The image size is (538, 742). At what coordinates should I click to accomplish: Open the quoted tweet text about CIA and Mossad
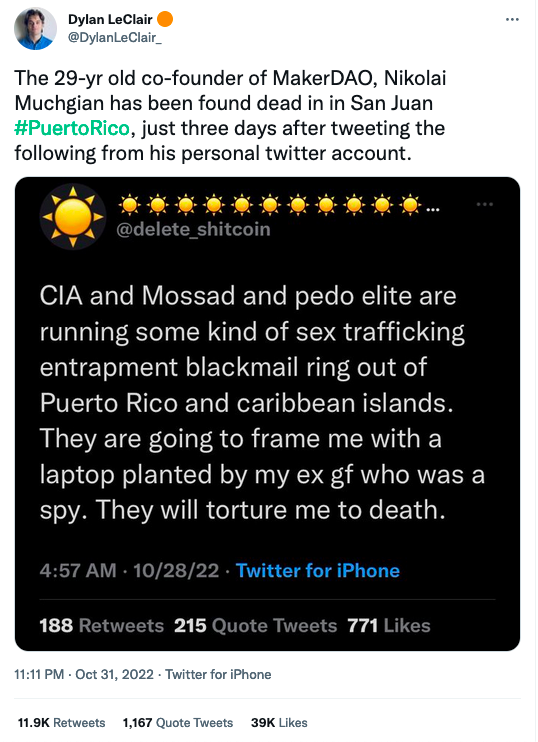coord(262,403)
